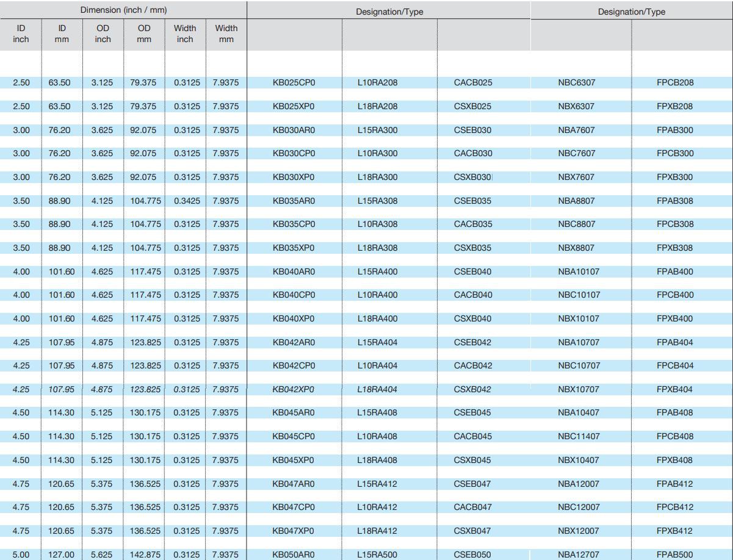Select the L18RA208 designation cell
Screen dimensions: 733x560
tap(377, 106)
